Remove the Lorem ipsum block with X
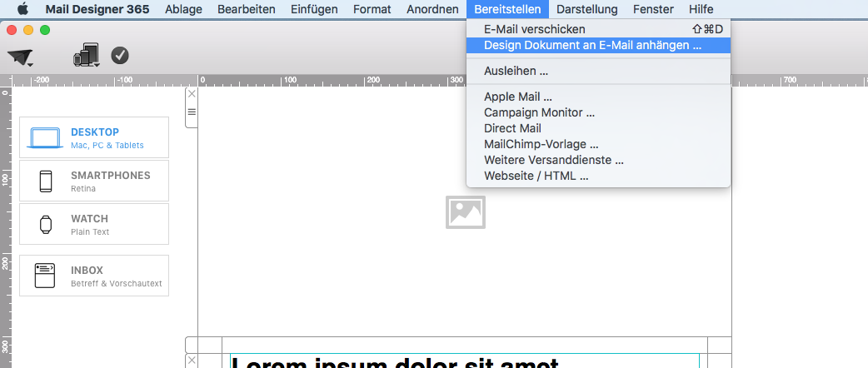Screen dimensions: 868x368 click(x=192, y=361)
